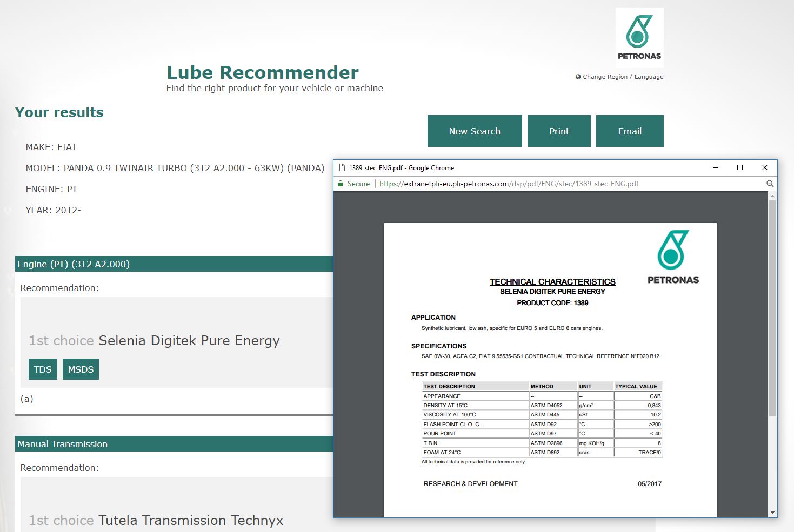Click the Engine (PT) (312 A2.000) section header
Image resolution: width=794 pixels, height=532 pixels.
[174, 264]
